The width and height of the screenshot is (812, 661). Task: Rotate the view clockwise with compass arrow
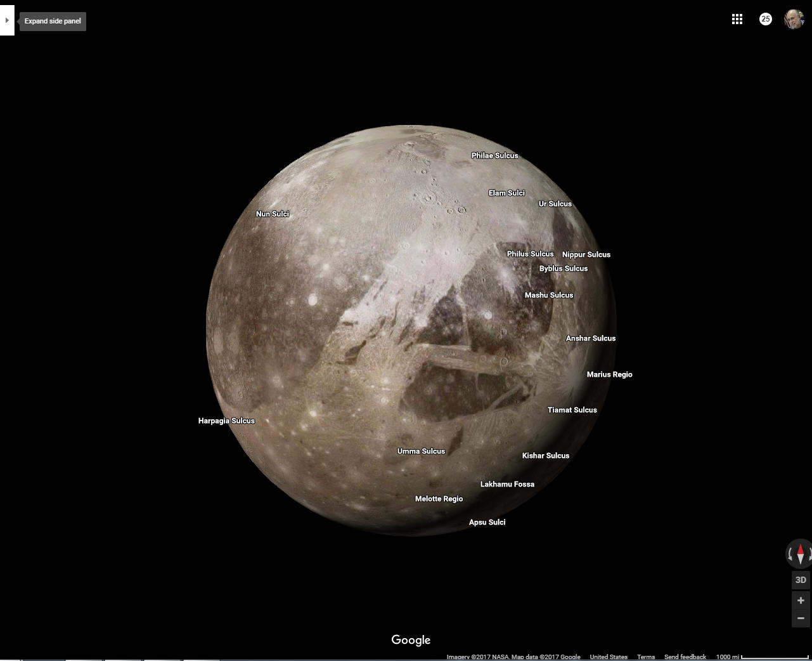point(809,554)
